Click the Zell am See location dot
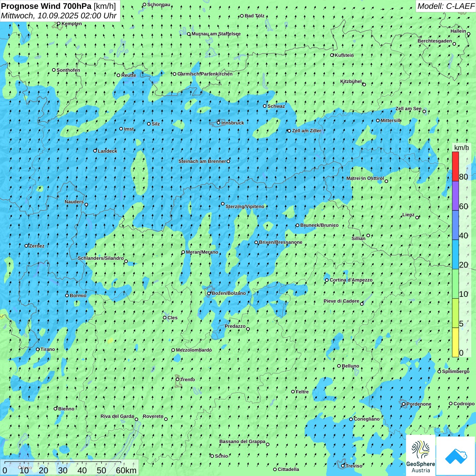476x476 pixels. pyautogui.click(x=424, y=112)
